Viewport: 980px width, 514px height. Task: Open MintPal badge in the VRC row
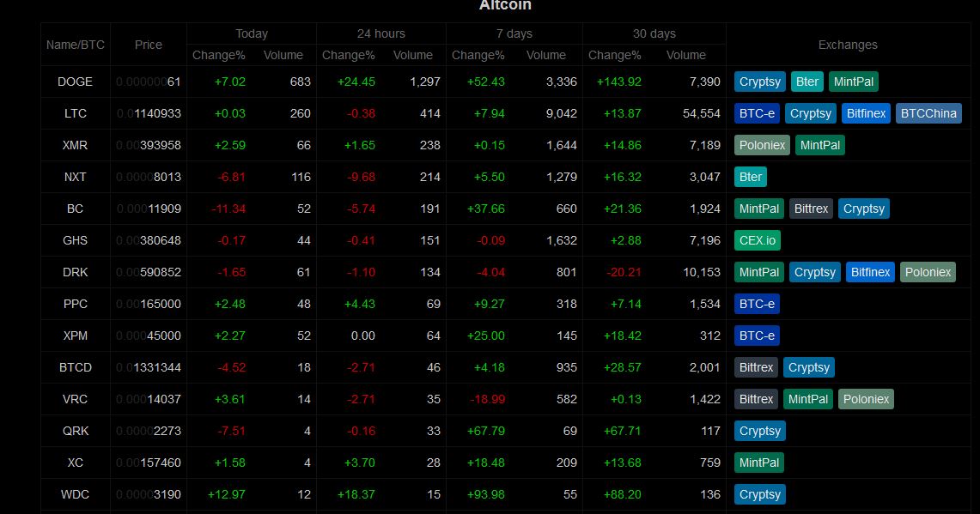click(x=807, y=401)
